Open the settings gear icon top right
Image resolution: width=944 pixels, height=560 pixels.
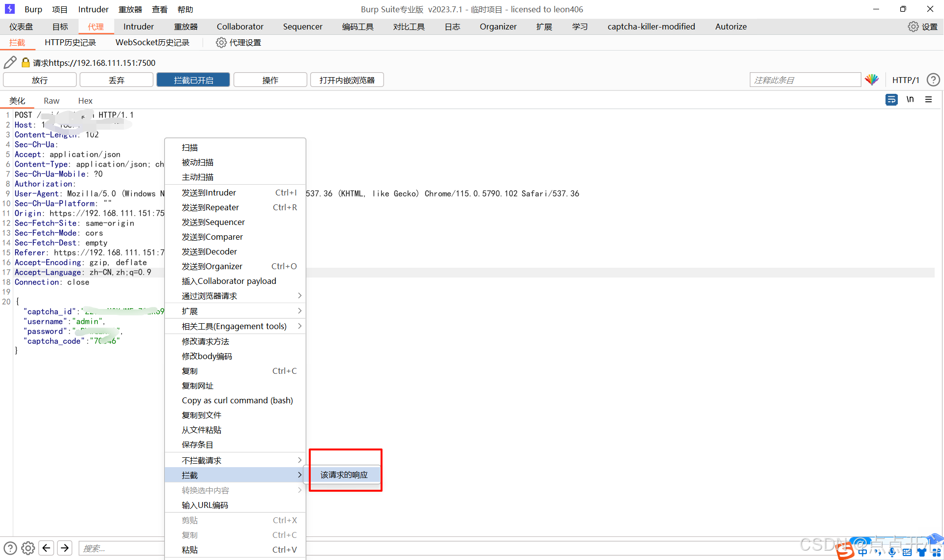(x=913, y=27)
